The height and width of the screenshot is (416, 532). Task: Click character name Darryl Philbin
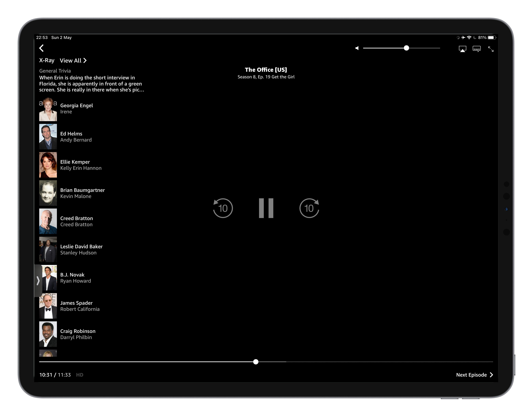pyautogui.click(x=76, y=337)
